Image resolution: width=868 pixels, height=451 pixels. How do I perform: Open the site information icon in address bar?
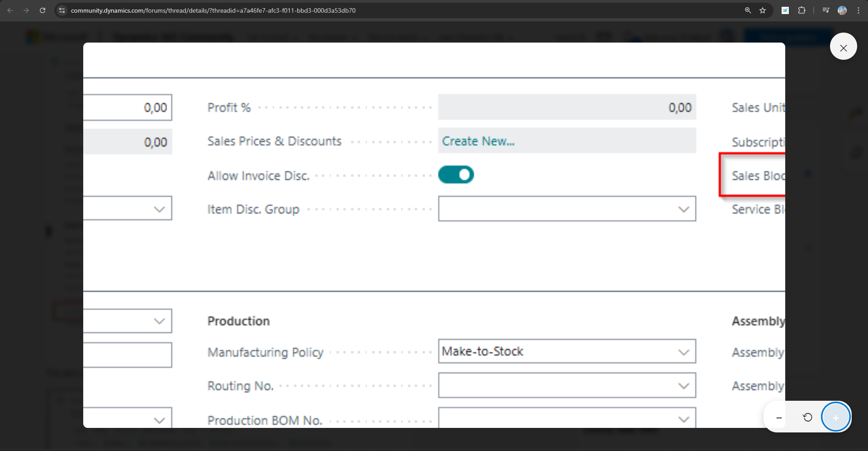(61, 10)
